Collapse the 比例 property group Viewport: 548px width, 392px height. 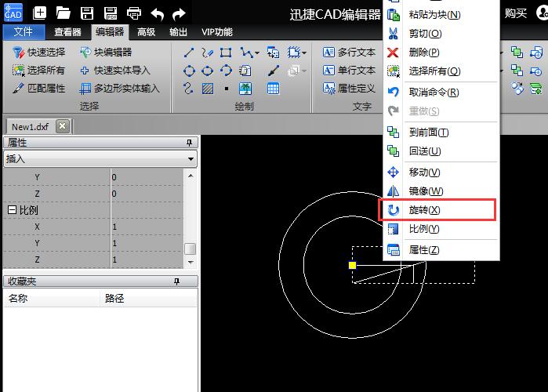pyautogui.click(x=12, y=210)
